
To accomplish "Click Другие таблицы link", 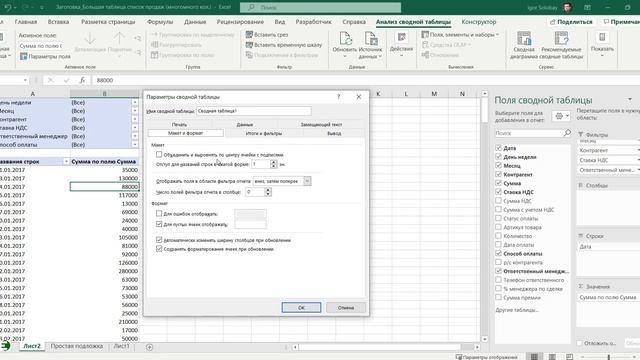I will 517,310.
